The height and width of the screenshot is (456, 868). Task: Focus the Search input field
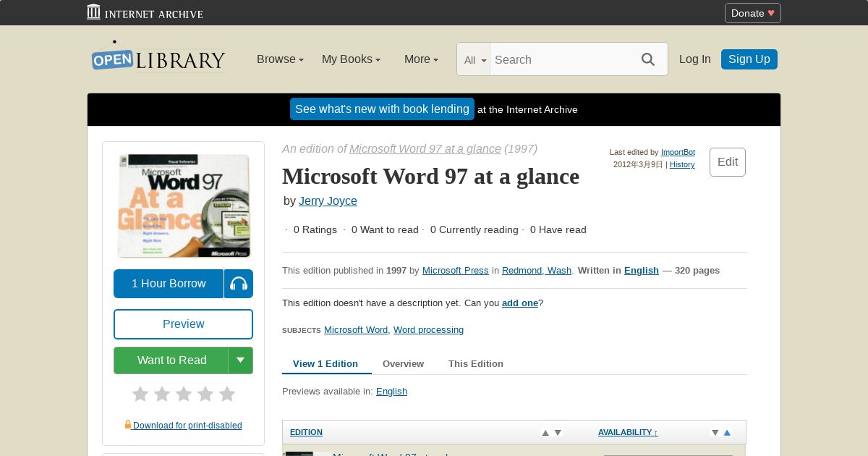(x=561, y=59)
